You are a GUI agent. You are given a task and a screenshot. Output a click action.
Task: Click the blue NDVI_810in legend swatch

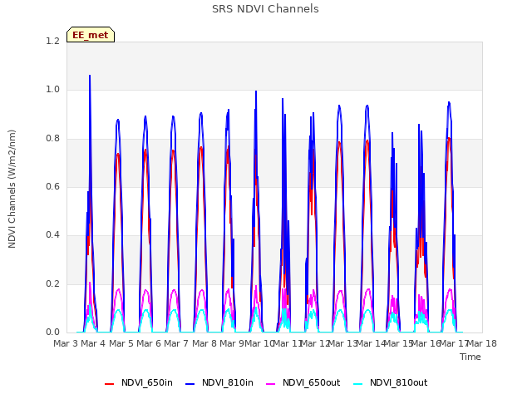coord(190,384)
